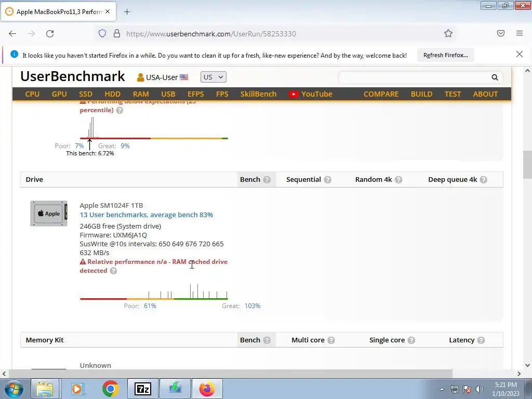The height and width of the screenshot is (399, 532).
Task: Click the Poor 61% value link
Action: point(150,306)
